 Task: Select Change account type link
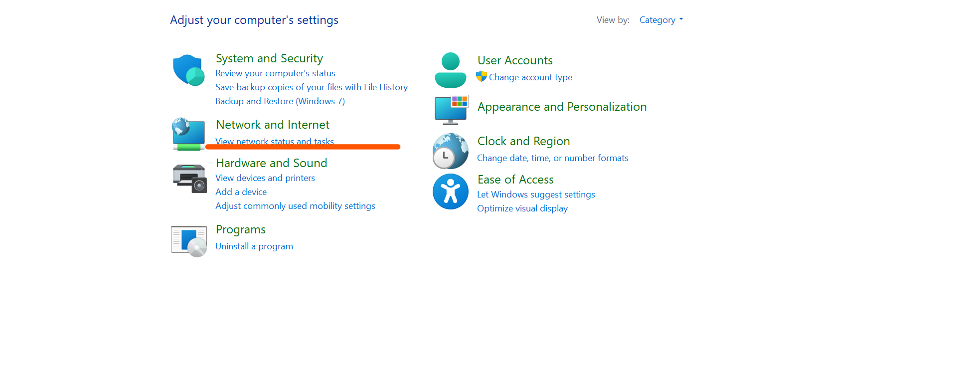coord(530,77)
